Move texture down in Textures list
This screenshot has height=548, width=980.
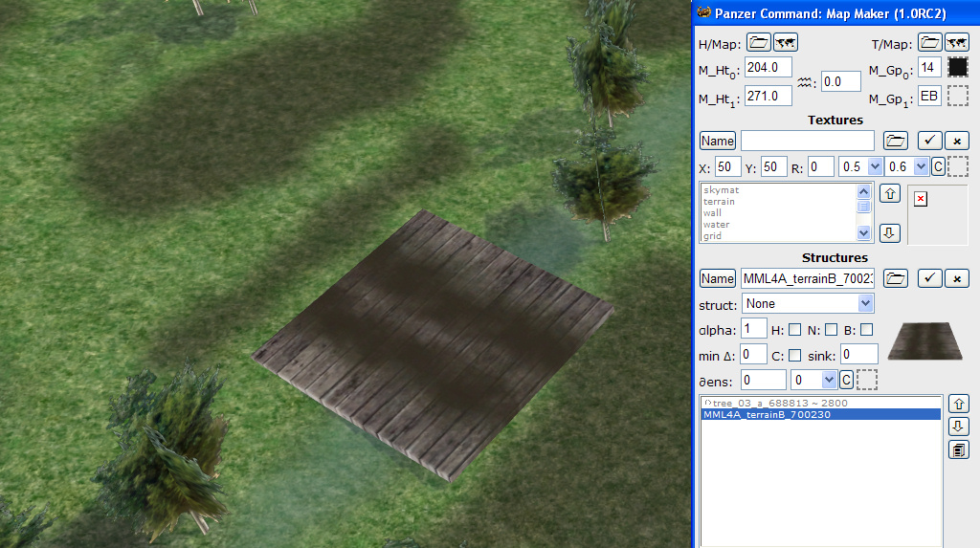coord(890,233)
